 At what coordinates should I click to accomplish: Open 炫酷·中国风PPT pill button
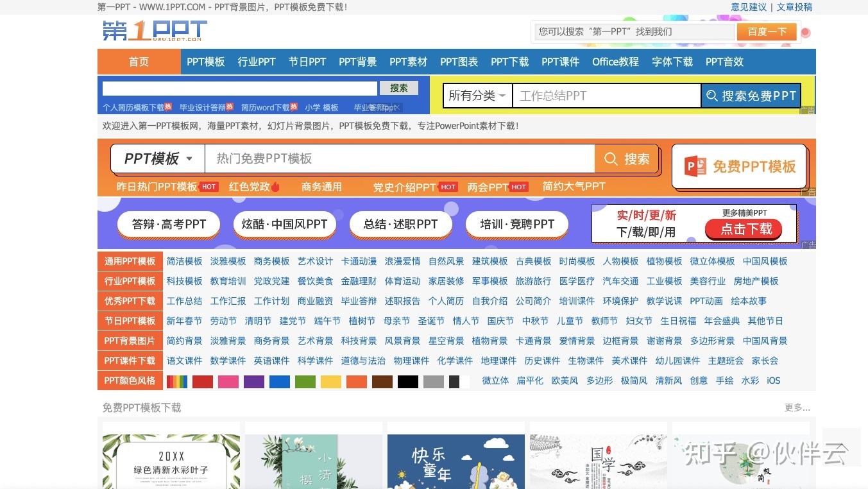point(284,224)
